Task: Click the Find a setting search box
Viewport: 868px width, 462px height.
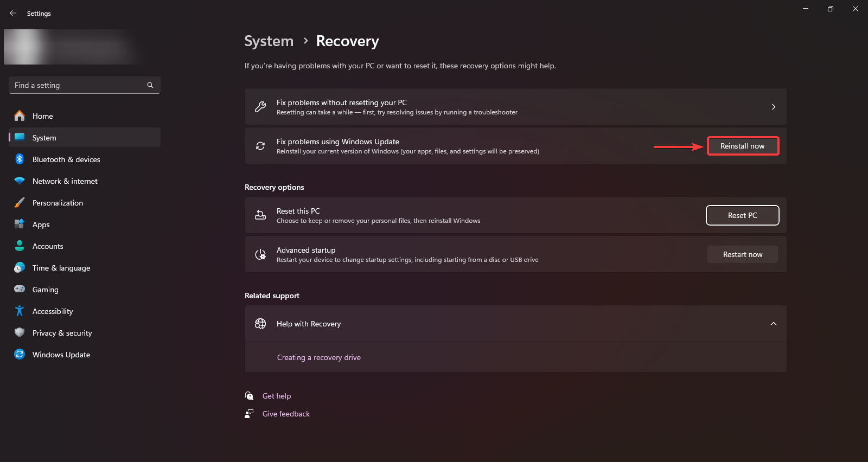Action: point(85,85)
